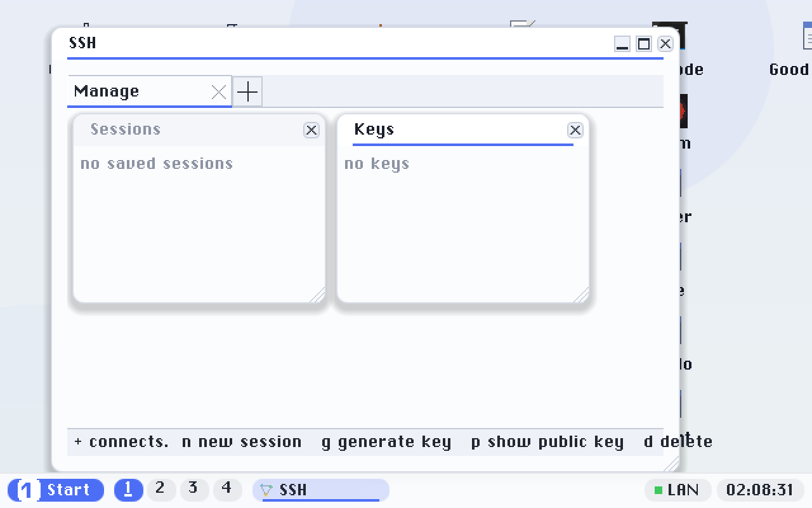The image size is (812, 508).
Task: Add a new tab with plus button
Action: pos(247,92)
